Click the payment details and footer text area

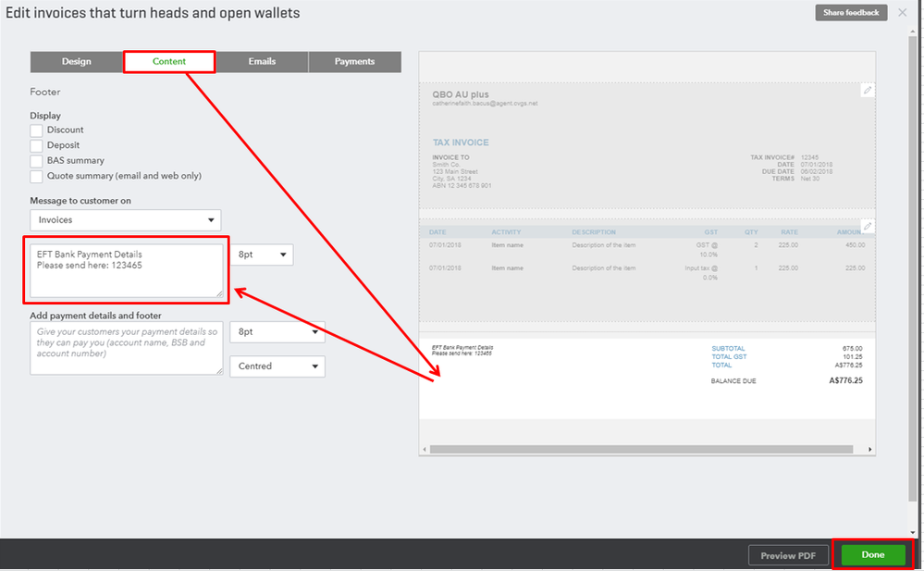pos(127,348)
